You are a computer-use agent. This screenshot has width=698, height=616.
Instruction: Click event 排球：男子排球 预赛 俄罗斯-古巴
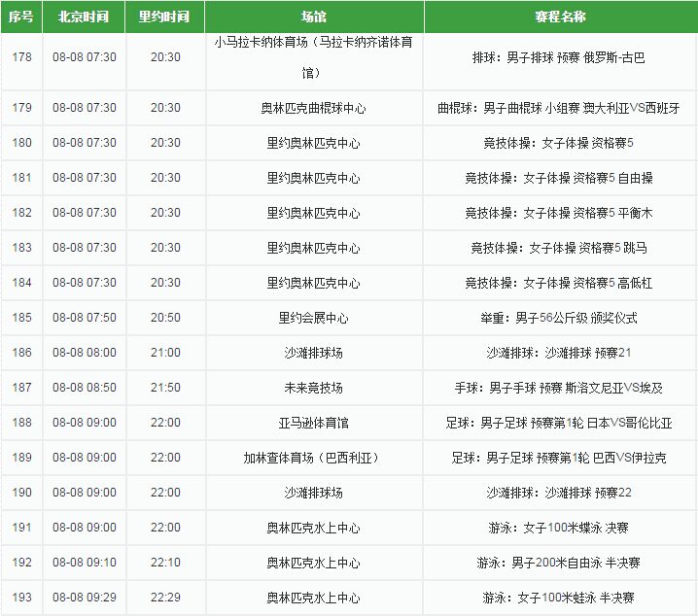[x=559, y=58]
